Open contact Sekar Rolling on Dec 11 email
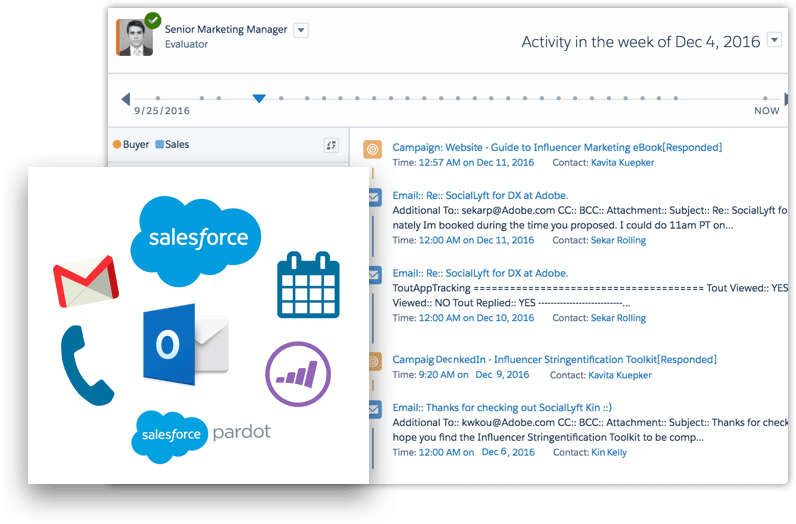This screenshot has width=796, height=524. (618, 240)
